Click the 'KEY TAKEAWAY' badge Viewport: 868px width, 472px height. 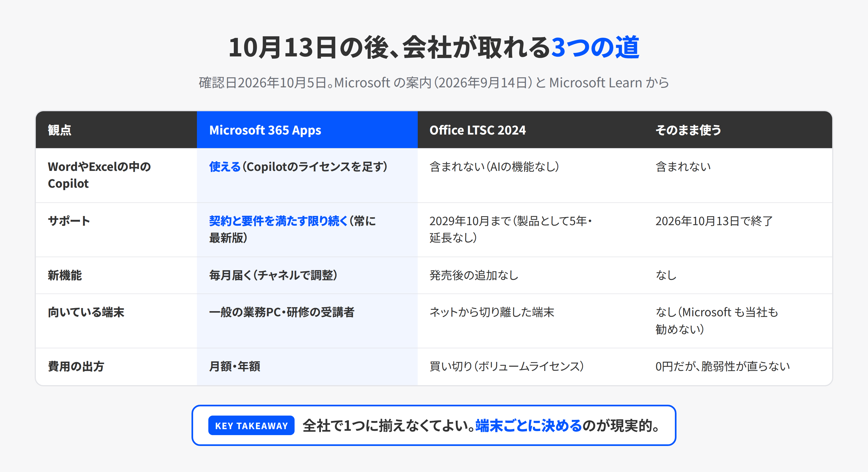[251, 426]
